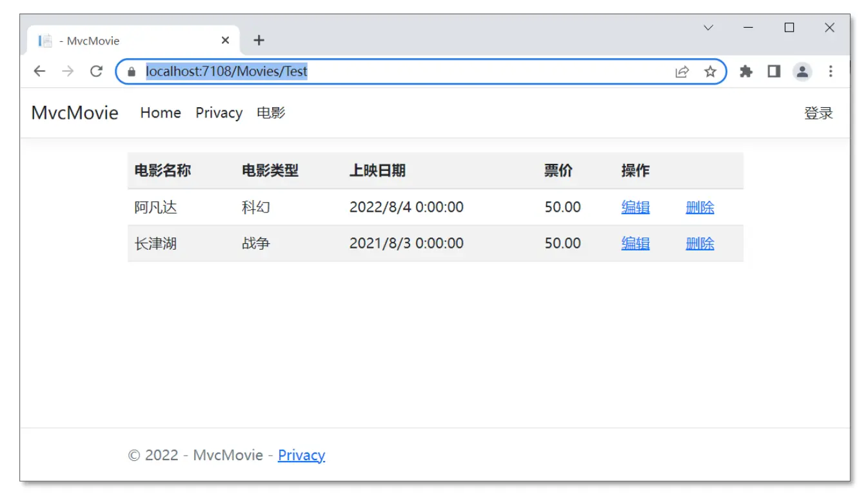Click the 电影类型 column header
This screenshot has width=868, height=497.
(x=270, y=170)
